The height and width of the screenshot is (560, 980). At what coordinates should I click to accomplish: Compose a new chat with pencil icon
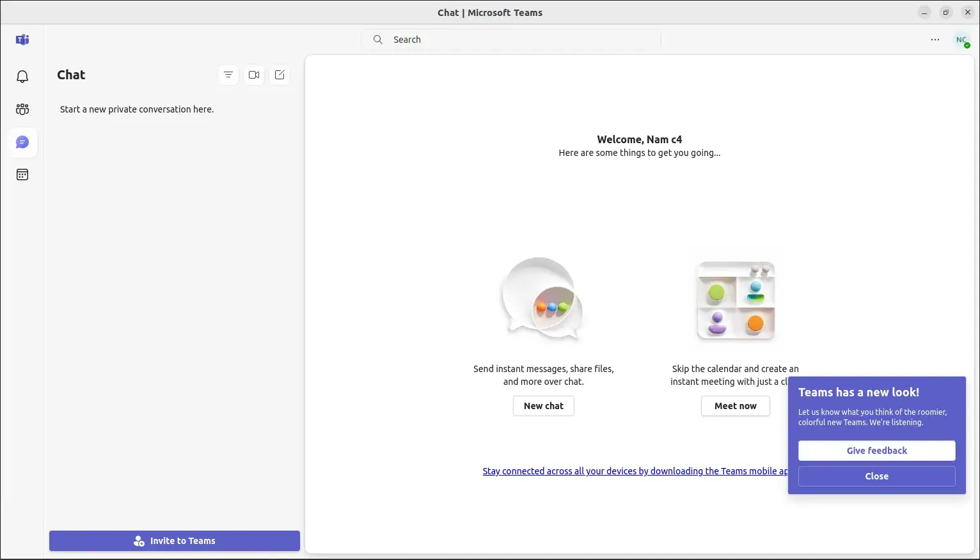[280, 75]
